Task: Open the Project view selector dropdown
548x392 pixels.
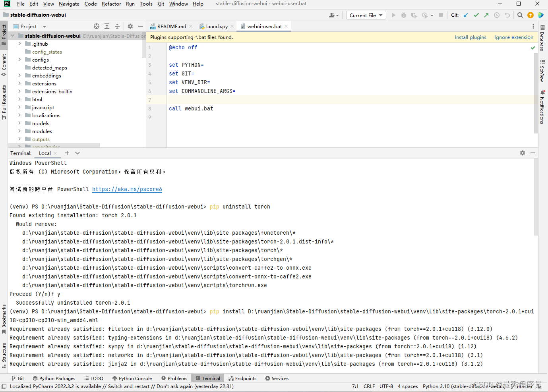Action: pyautogui.click(x=30, y=26)
